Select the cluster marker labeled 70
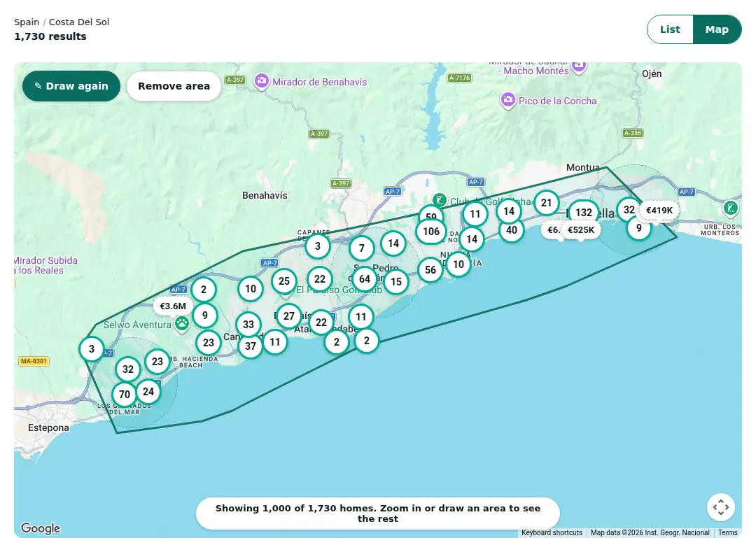This screenshot has width=756, height=538. (x=125, y=395)
